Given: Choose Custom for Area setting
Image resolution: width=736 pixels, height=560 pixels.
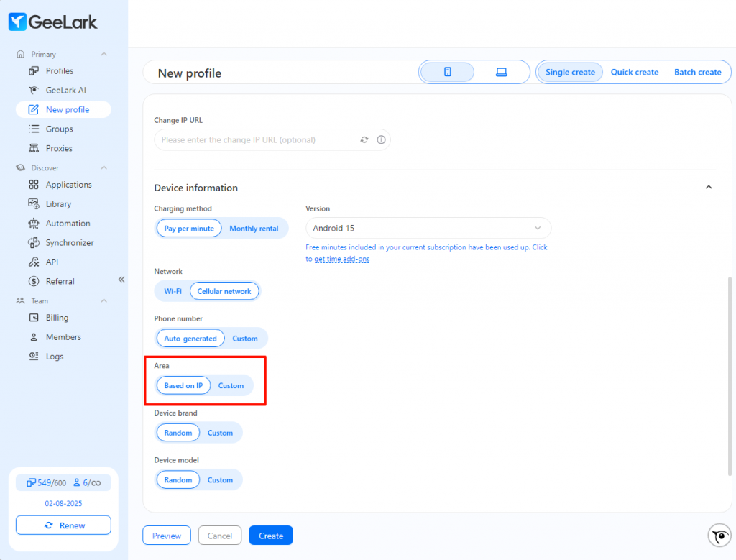Looking at the screenshot, I should [231, 386].
